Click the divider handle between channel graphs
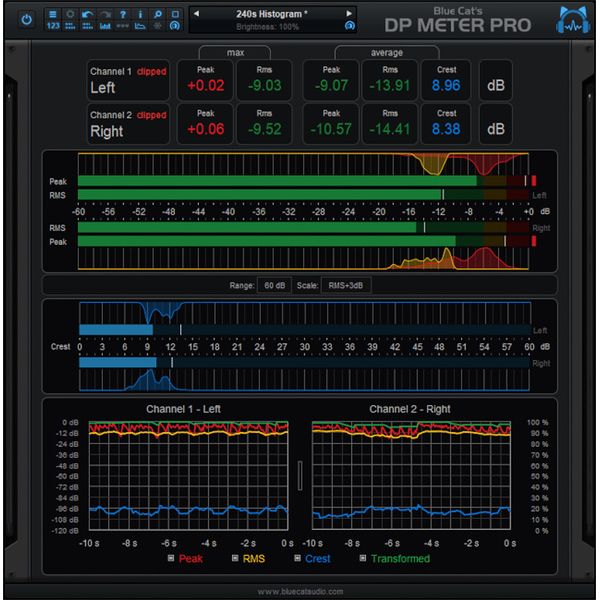Viewport: 600px width, 600px height. point(300,475)
